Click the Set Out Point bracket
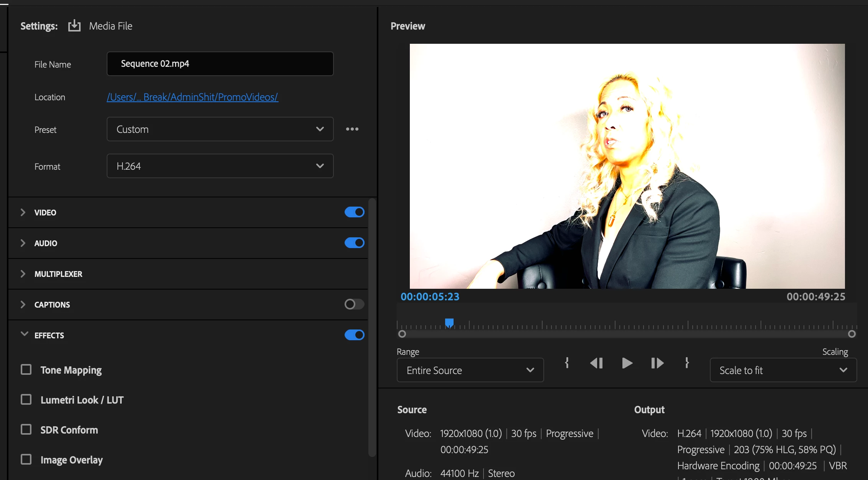 687,363
